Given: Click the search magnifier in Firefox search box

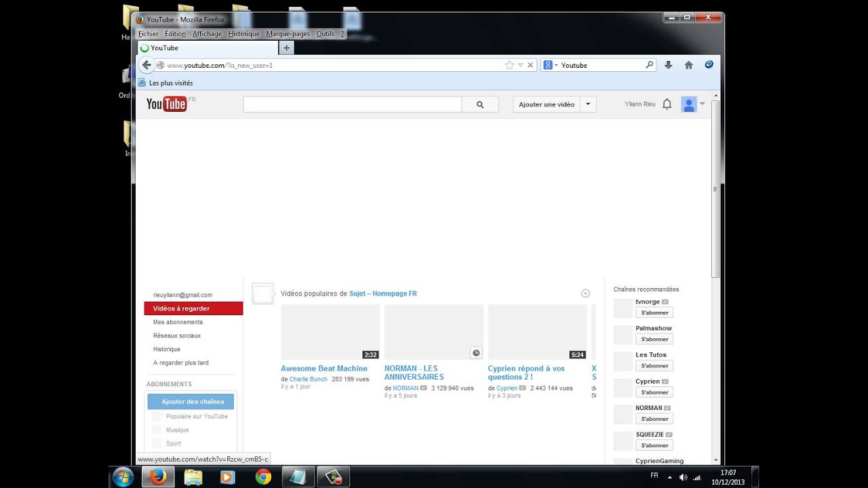Looking at the screenshot, I should click(649, 65).
